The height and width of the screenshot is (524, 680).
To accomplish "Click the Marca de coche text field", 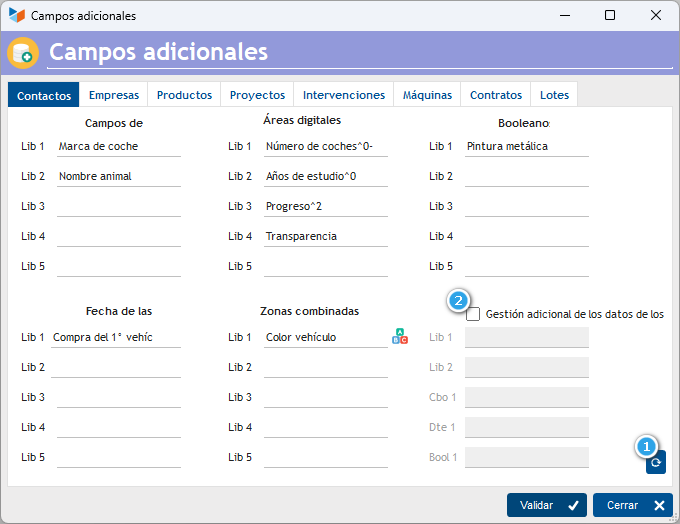I will tap(119, 147).
